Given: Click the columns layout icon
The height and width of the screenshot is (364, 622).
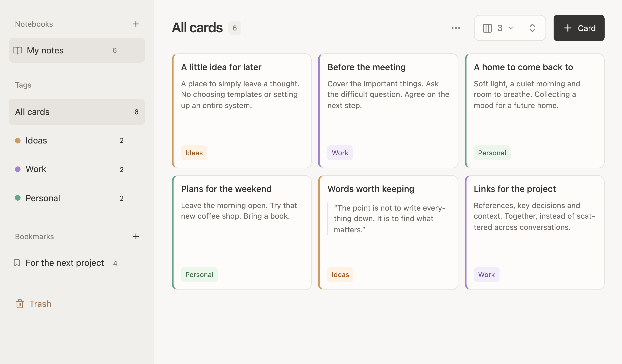Looking at the screenshot, I should [x=487, y=28].
